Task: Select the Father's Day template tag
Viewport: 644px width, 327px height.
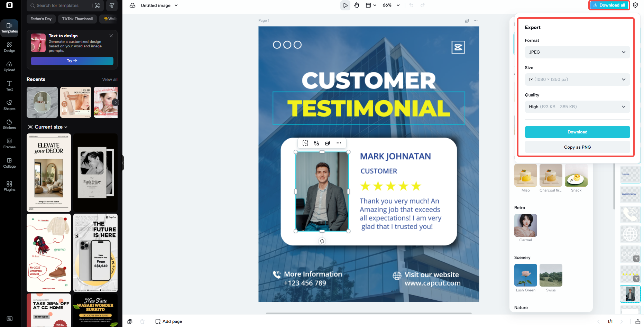Action: 41,19
